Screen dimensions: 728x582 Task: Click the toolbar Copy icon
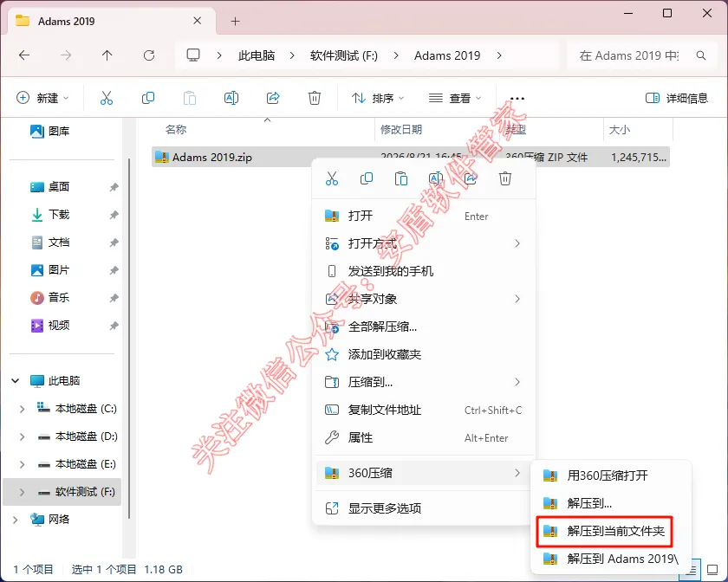click(x=148, y=98)
